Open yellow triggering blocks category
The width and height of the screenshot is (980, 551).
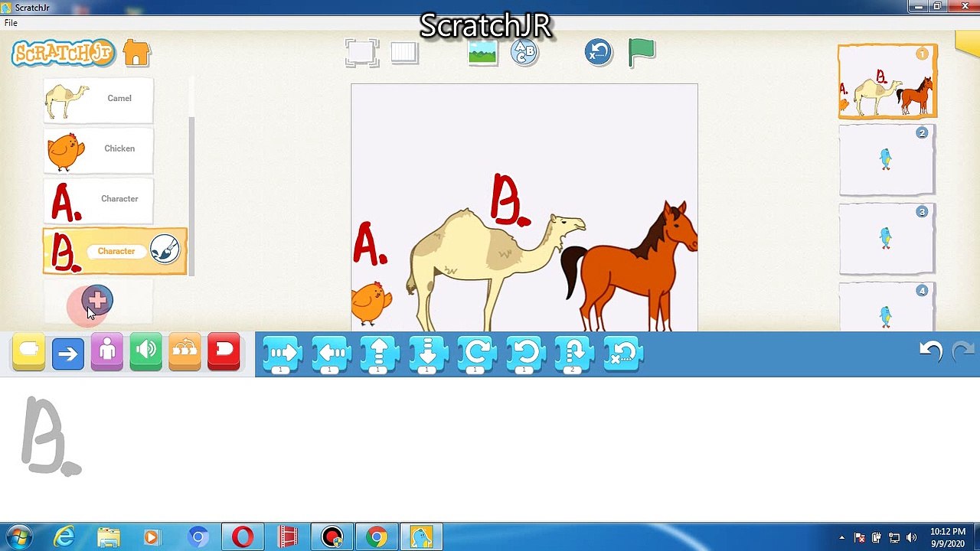29,352
